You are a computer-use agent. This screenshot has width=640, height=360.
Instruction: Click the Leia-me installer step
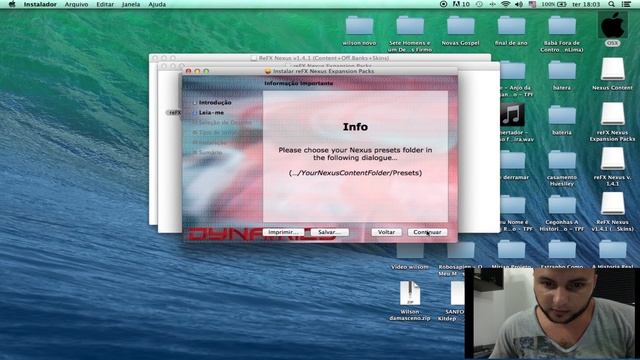pyautogui.click(x=211, y=112)
